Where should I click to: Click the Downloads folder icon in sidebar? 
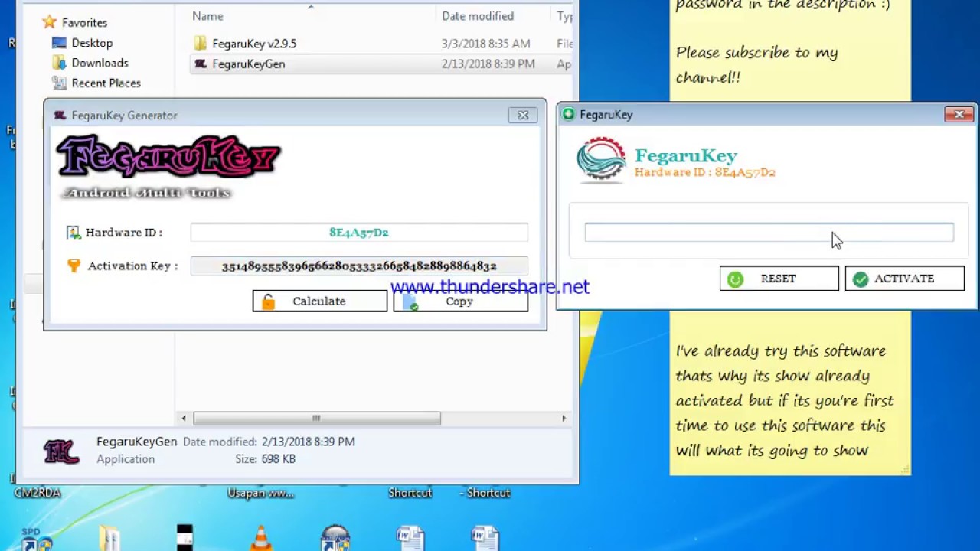click(59, 63)
